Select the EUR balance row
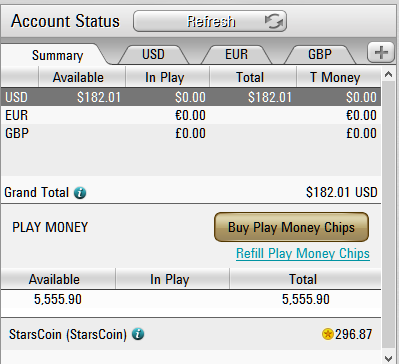Viewport: 399px width, 364px height. (x=191, y=115)
